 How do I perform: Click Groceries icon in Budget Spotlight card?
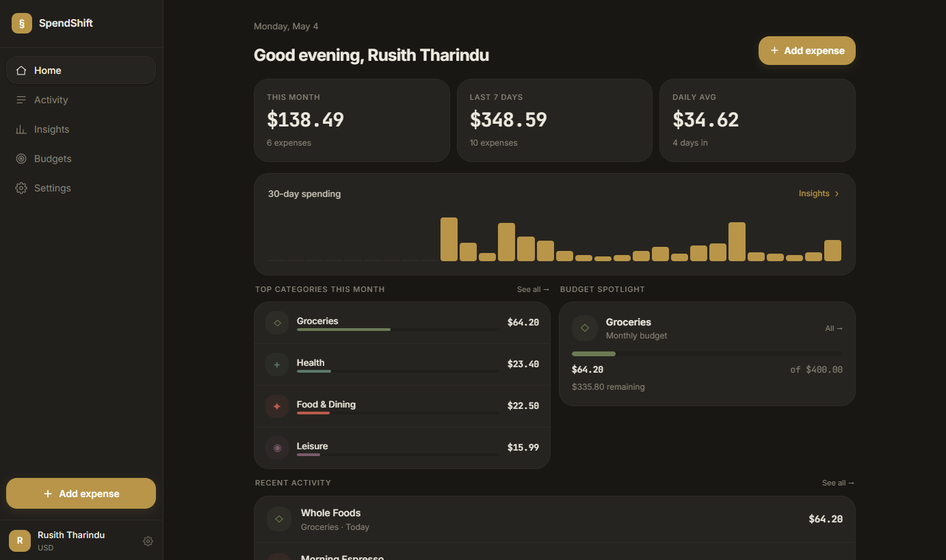585,328
